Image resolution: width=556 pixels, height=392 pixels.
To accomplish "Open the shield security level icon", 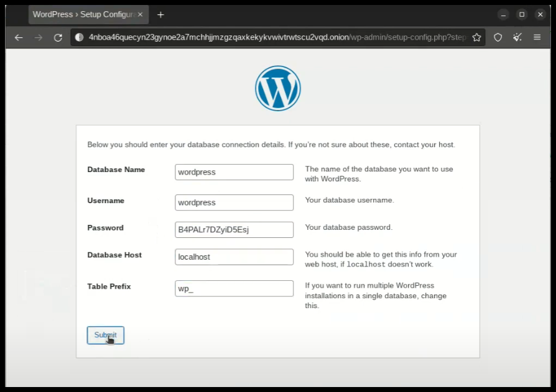I will [498, 37].
